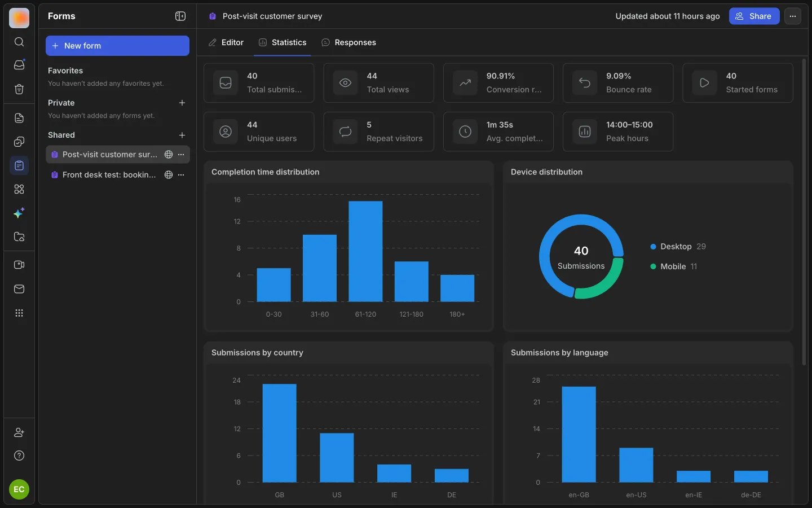Select the active Forms clipboard icon in rail

[19, 165]
